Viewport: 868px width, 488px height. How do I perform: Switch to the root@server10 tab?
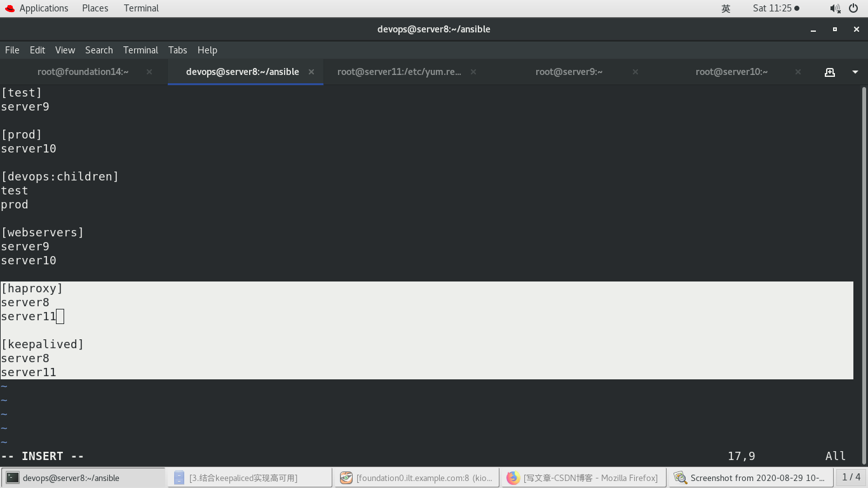point(731,72)
